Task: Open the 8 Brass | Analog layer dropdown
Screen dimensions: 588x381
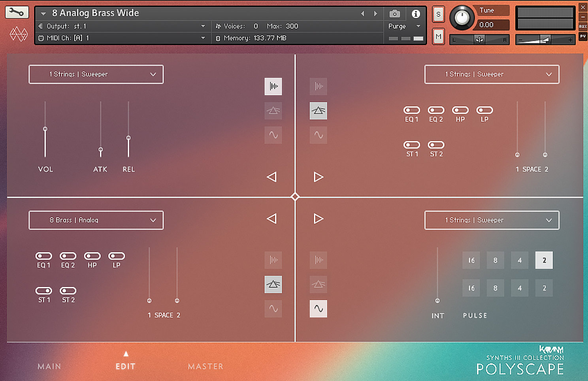Action: pyautogui.click(x=96, y=220)
